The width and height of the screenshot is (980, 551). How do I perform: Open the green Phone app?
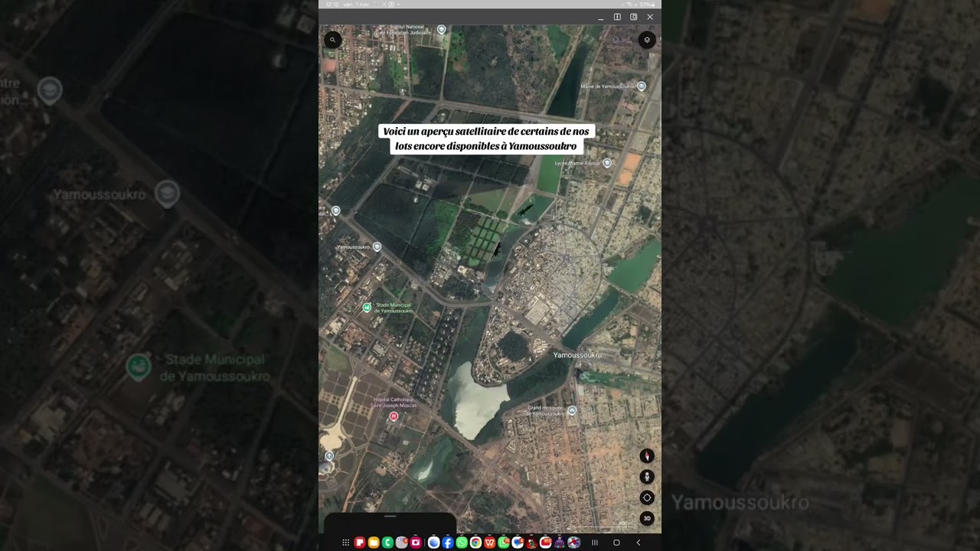click(387, 543)
